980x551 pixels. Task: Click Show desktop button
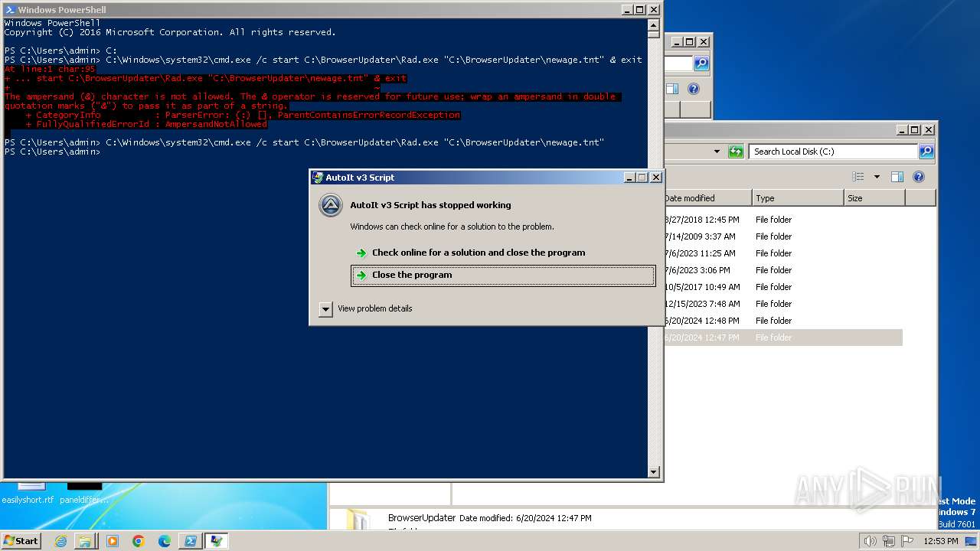coord(972,541)
